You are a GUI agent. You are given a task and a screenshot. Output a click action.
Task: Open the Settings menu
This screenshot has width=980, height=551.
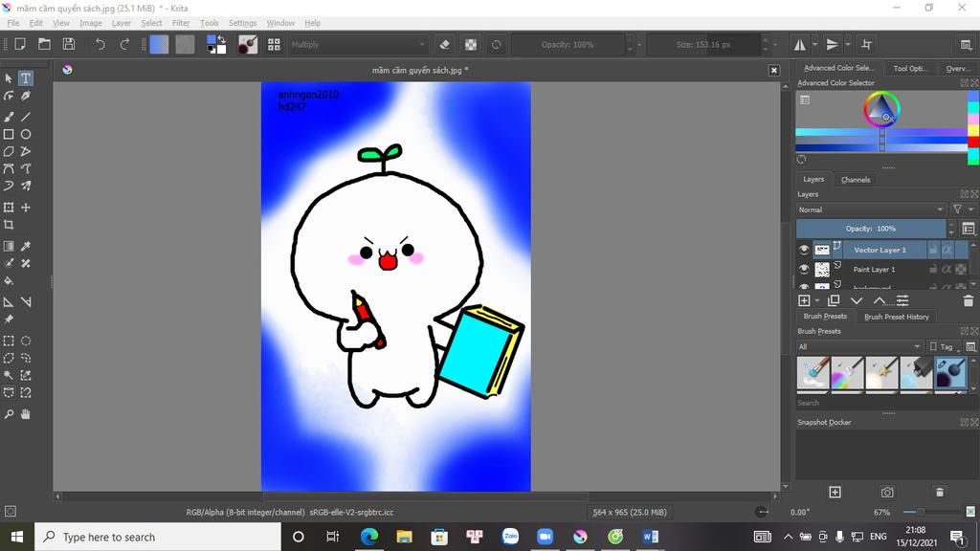[x=242, y=23]
